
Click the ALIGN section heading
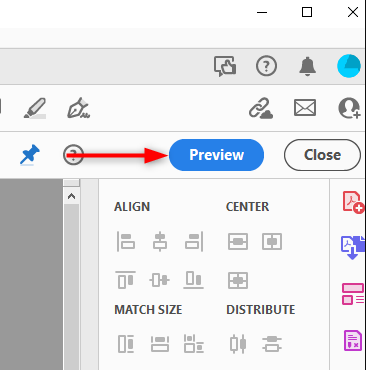click(x=132, y=207)
